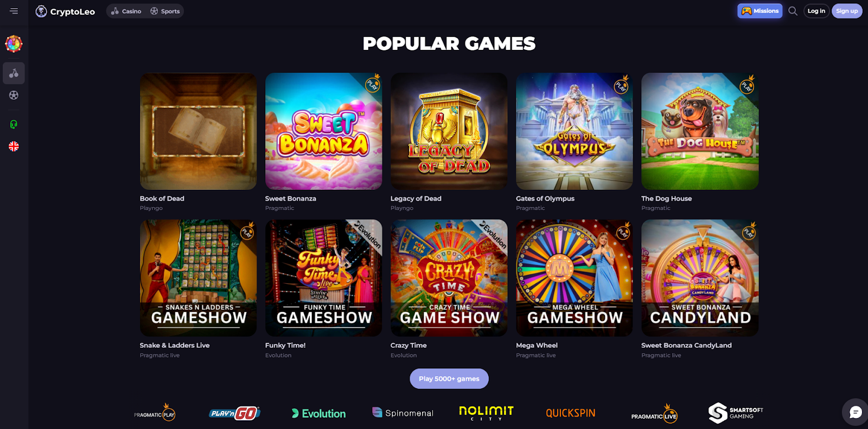
Task: Switch to the Casino tab
Action: tap(126, 11)
